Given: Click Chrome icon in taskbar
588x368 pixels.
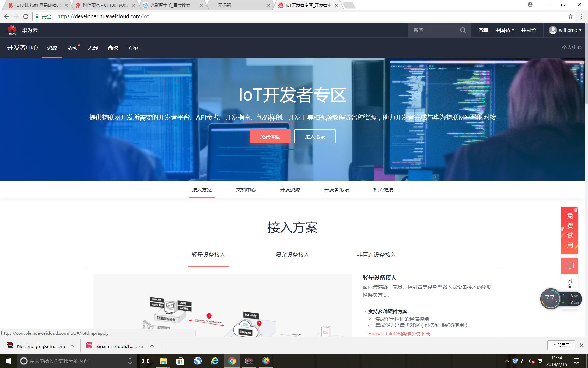Looking at the screenshot, I should 232,361.
